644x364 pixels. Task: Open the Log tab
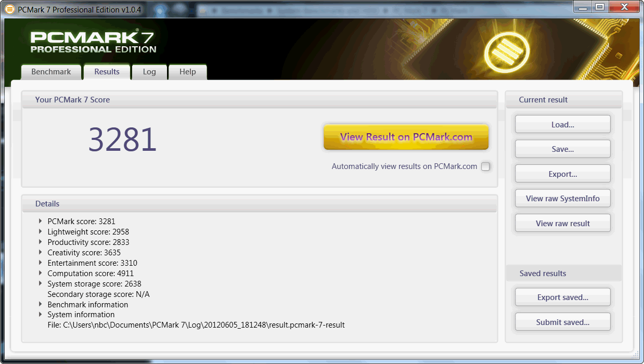coord(149,72)
